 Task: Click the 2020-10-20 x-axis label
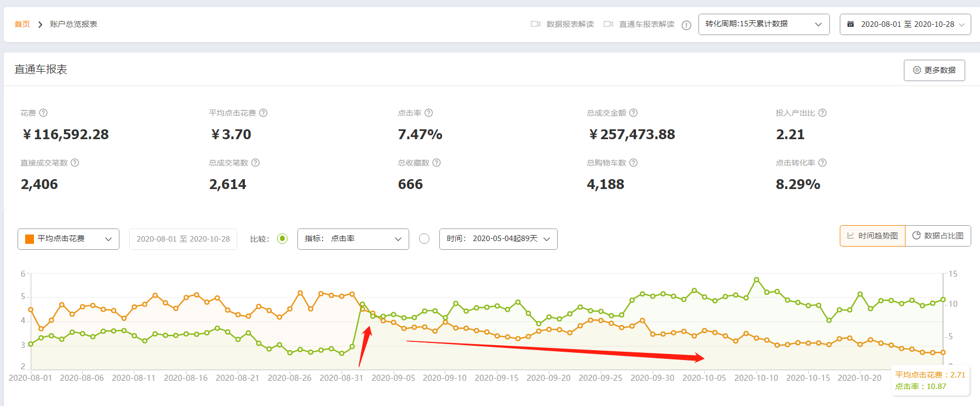(x=859, y=378)
